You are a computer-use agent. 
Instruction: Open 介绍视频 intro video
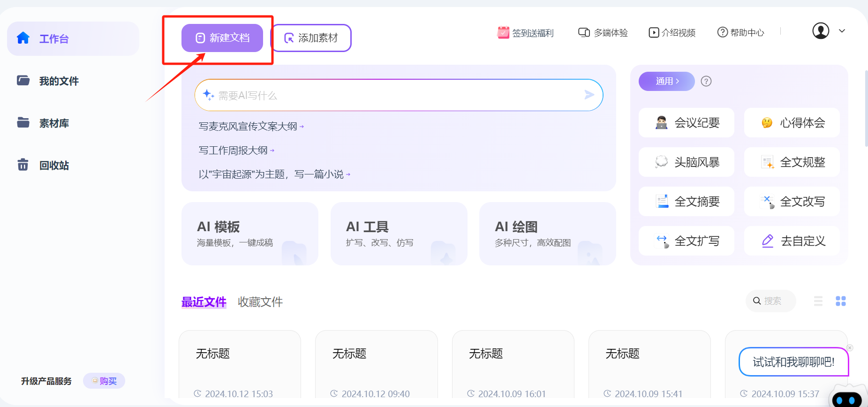[672, 32]
